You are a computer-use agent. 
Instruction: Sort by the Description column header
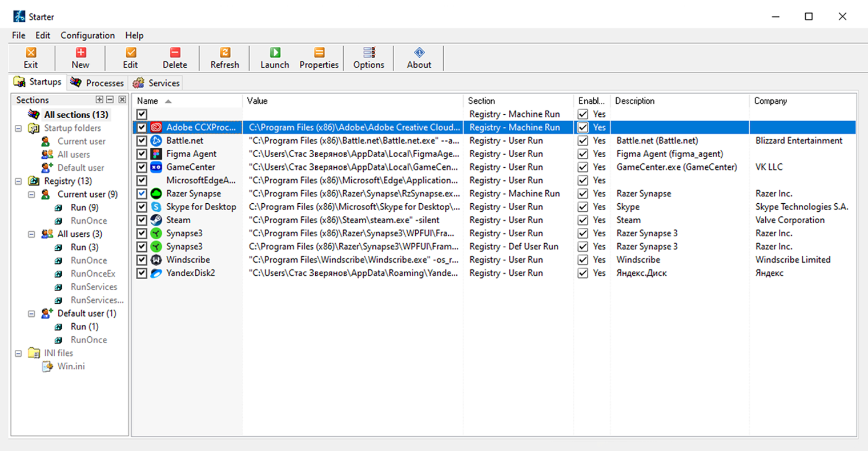[680, 101]
